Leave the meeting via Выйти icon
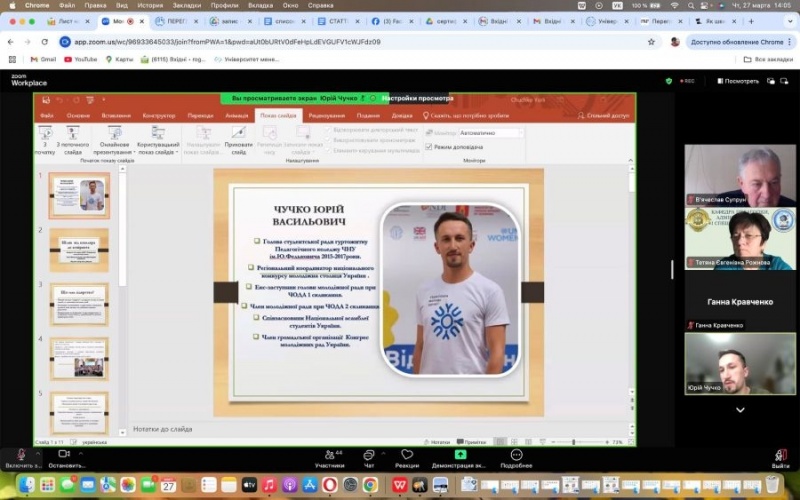Screen dimensions: 800x500 tap(780, 455)
